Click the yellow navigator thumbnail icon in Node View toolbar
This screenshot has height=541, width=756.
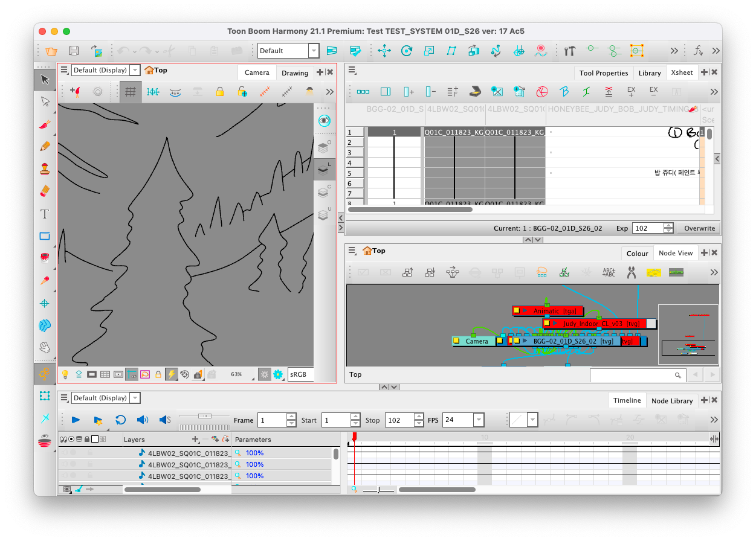(654, 272)
